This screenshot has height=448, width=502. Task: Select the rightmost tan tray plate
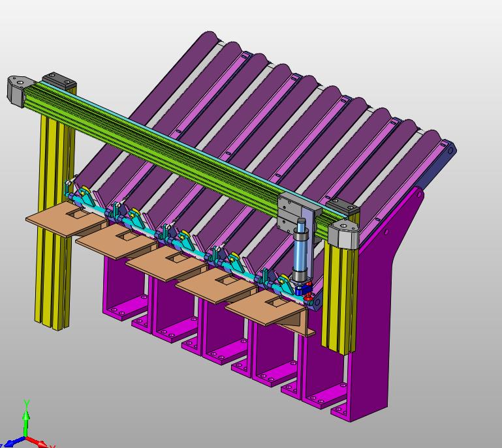[265, 307]
